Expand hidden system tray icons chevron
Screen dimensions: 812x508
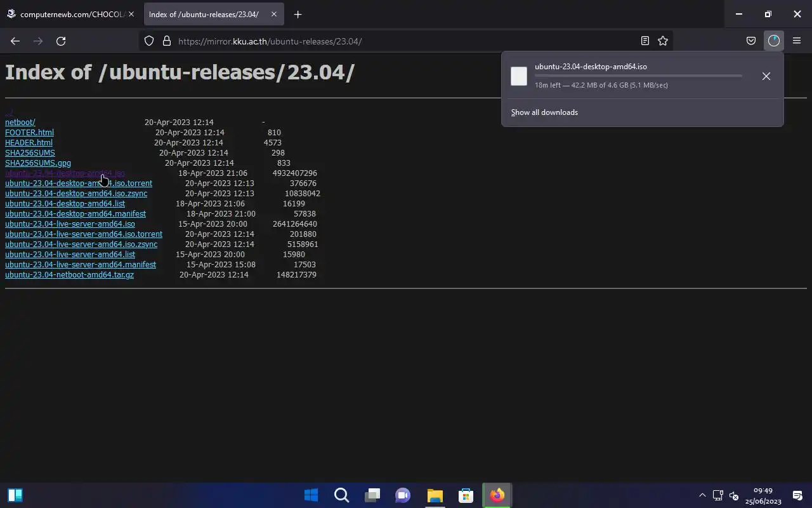tap(702, 495)
